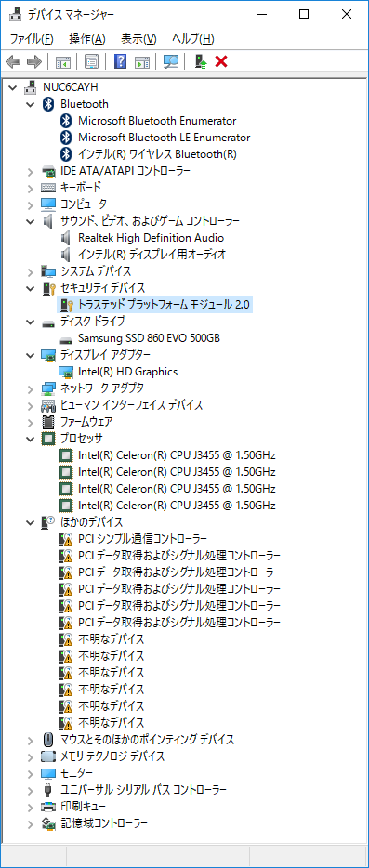The height and width of the screenshot is (868, 369).
Task: Collapse the プロセッサ category
Action: [31, 439]
